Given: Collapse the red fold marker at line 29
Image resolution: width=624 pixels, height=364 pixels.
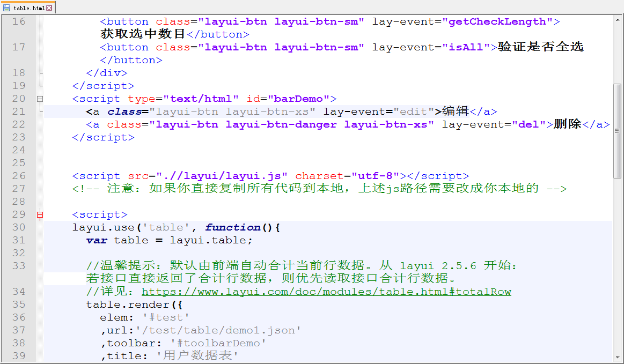Looking at the screenshot, I should click(x=40, y=215).
